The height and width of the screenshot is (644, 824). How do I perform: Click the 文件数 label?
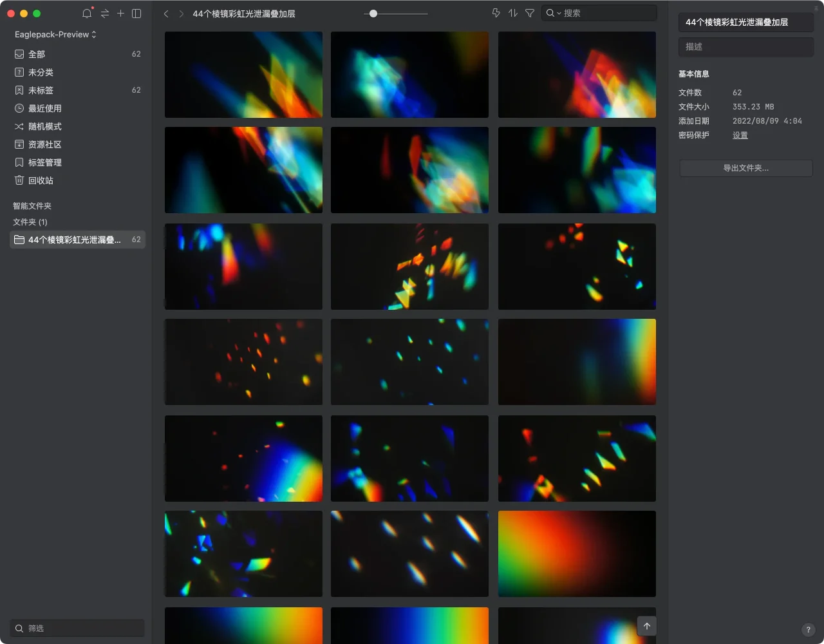point(690,93)
